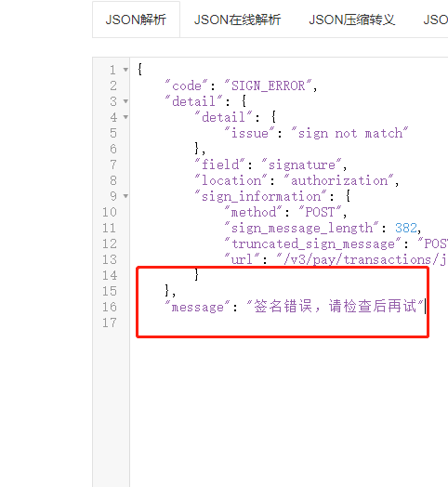
Task: Click the "method" key on line 10
Action: point(253,212)
